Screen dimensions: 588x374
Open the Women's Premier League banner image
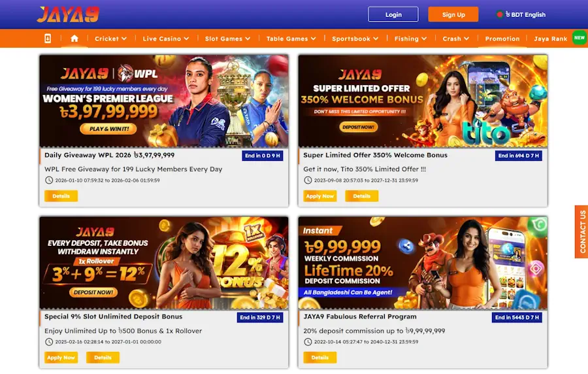point(164,101)
